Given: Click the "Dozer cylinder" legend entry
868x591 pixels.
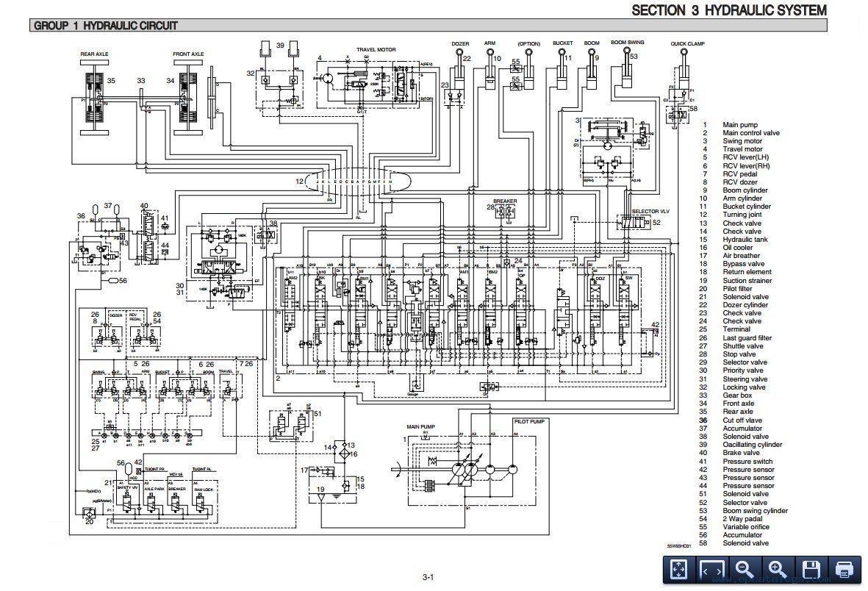Looking at the screenshot, I should point(745,304).
